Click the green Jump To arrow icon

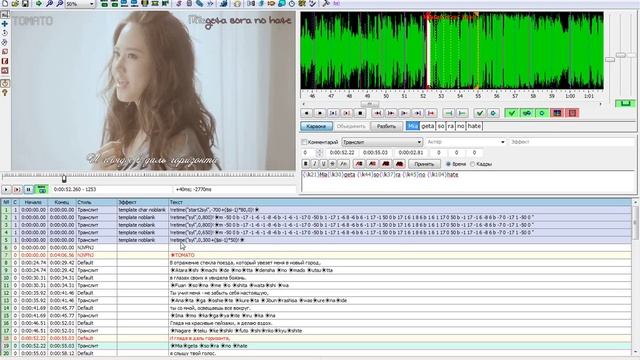pos(38,4)
